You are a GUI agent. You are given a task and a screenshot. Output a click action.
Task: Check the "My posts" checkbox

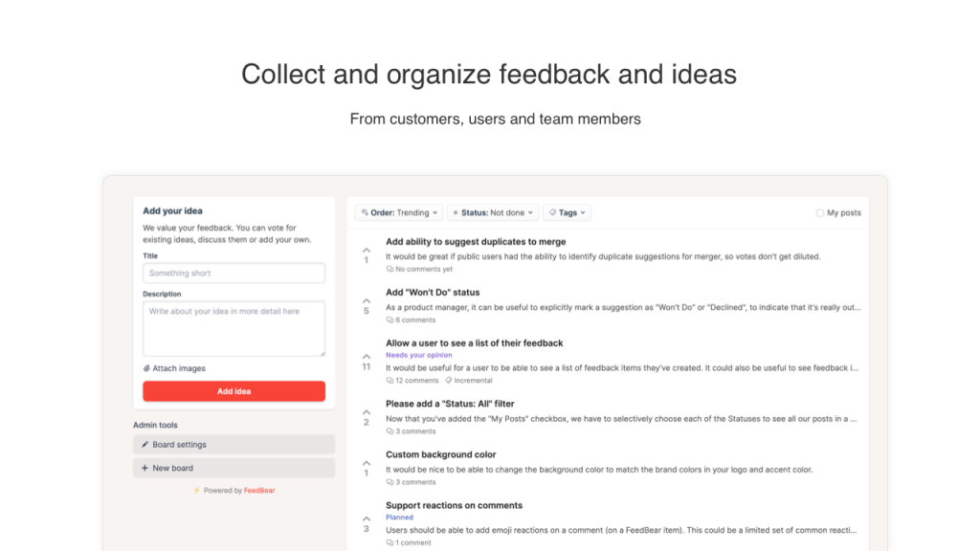819,212
